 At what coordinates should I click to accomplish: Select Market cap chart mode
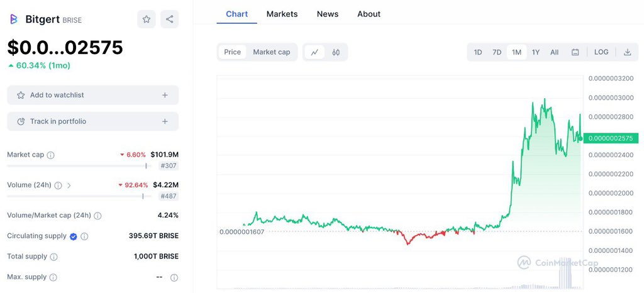[x=272, y=52]
